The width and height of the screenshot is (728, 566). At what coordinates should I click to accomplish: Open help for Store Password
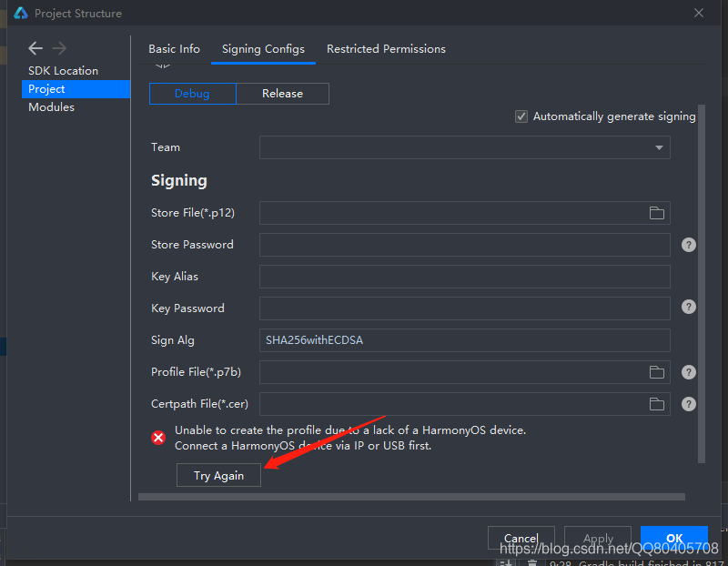(689, 245)
